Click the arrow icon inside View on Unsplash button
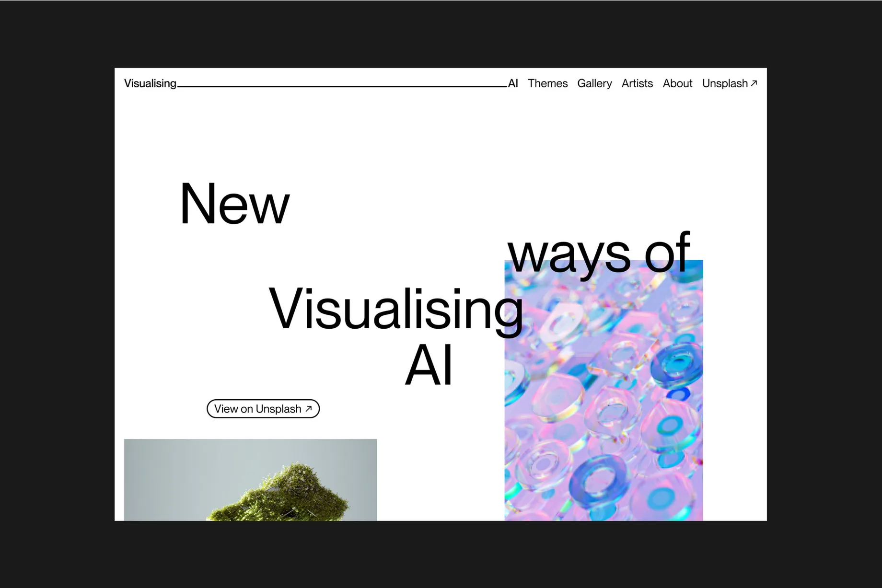This screenshot has height=588, width=882. coord(309,409)
